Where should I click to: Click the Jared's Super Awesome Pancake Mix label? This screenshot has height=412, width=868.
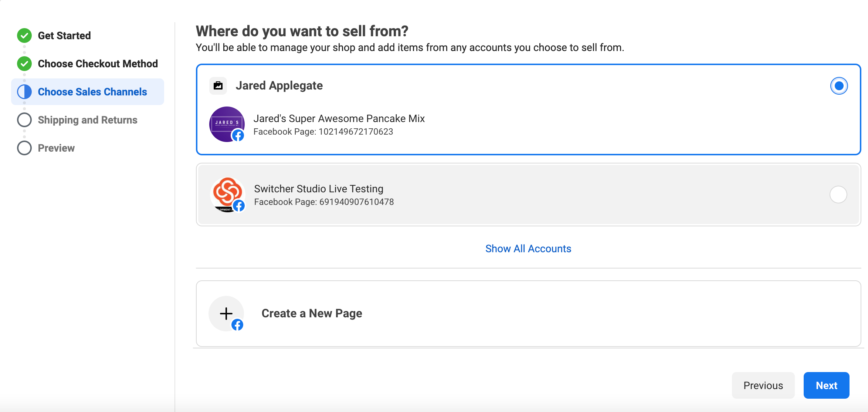(x=338, y=118)
